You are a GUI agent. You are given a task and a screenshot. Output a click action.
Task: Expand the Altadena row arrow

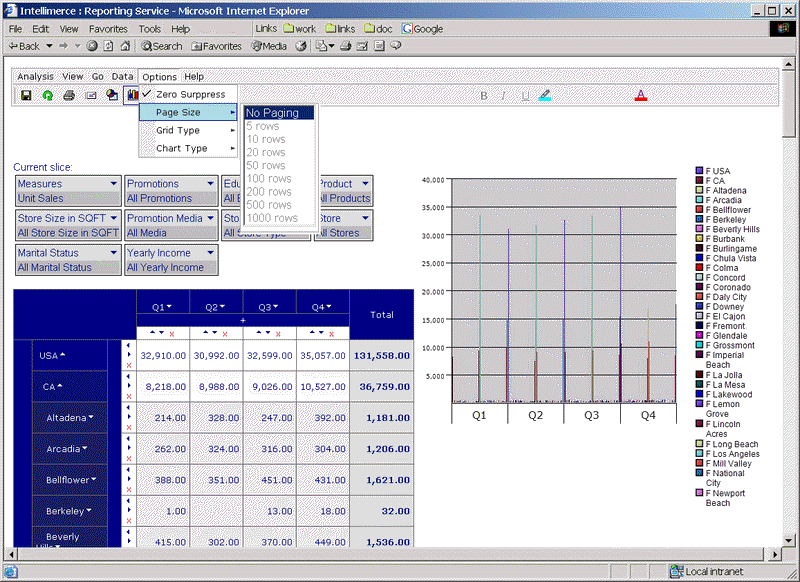tap(91, 417)
